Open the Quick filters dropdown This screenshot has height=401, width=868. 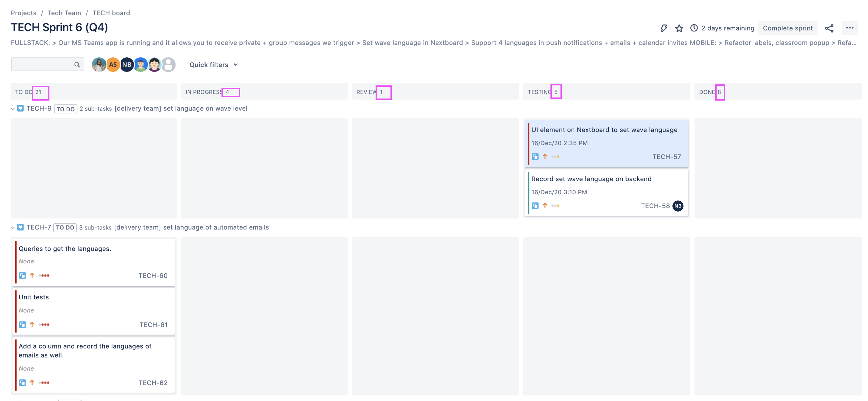point(213,64)
